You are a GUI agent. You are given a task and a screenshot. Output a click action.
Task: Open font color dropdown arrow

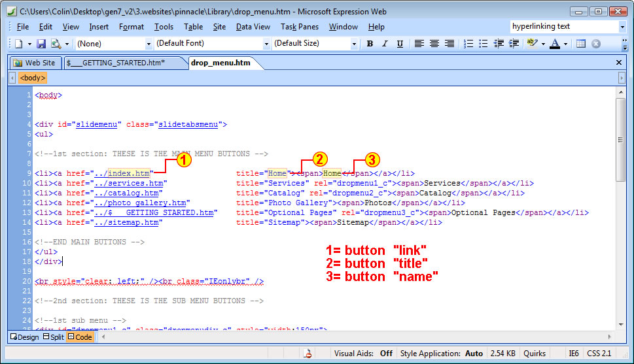pyautogui.click(x=566, y=44)
